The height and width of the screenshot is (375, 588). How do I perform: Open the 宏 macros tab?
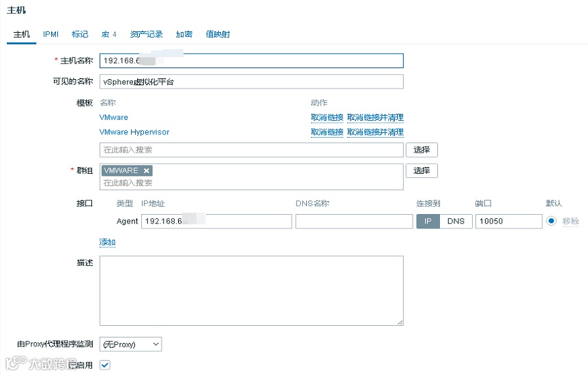pyautogui.click(x=108, y=34)
